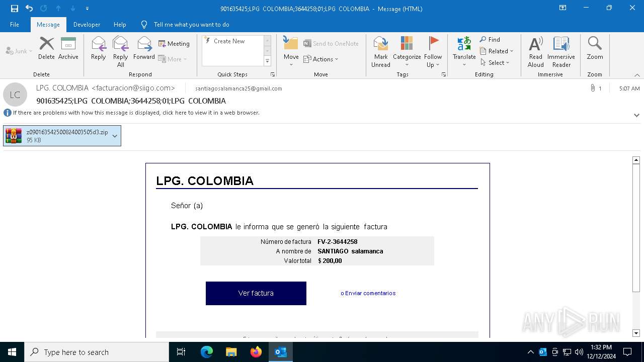Undo the last action in the title bar
Image resolution: width=644 pixels, height=362 pixels.
29,9
